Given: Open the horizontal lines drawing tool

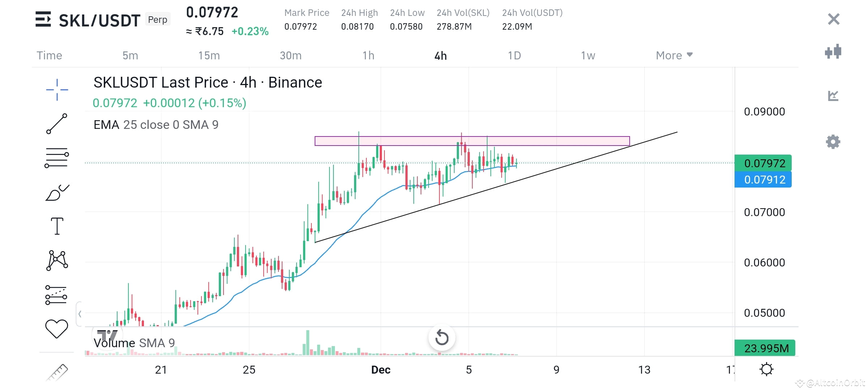Looking at the screenshot, I should [56, 156].
